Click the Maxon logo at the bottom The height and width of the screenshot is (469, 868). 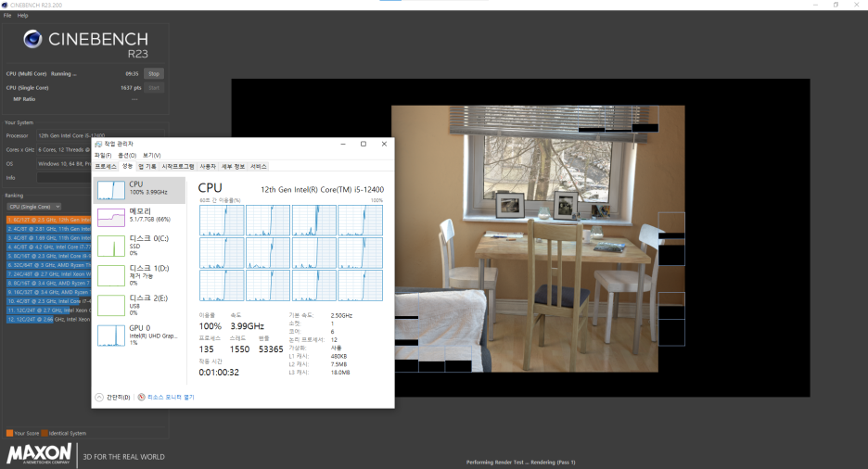39,453
